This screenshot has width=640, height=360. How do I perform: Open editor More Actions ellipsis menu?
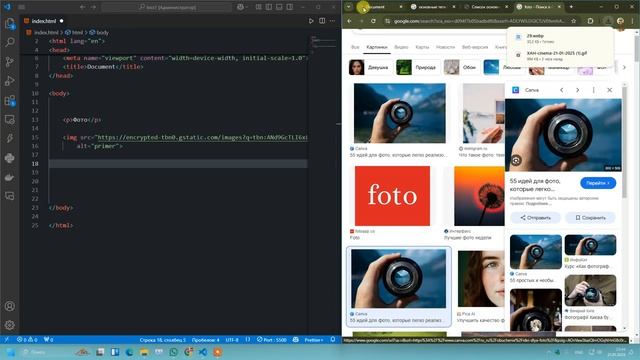(333, 21)
